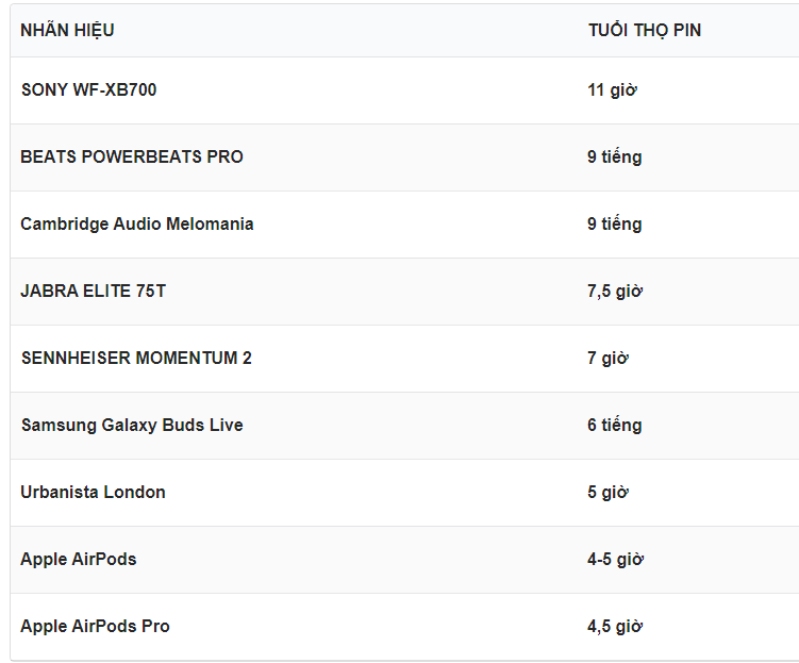Select the SENNHEISER MOMENTUM 2 cell
The height and width of the screenshot is (663, 799).
tap(136, 358)
